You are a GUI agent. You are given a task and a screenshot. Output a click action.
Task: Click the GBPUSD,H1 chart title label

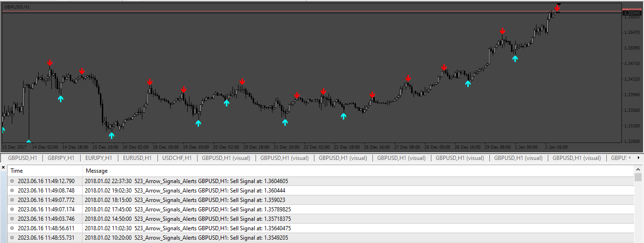point(17,7)
